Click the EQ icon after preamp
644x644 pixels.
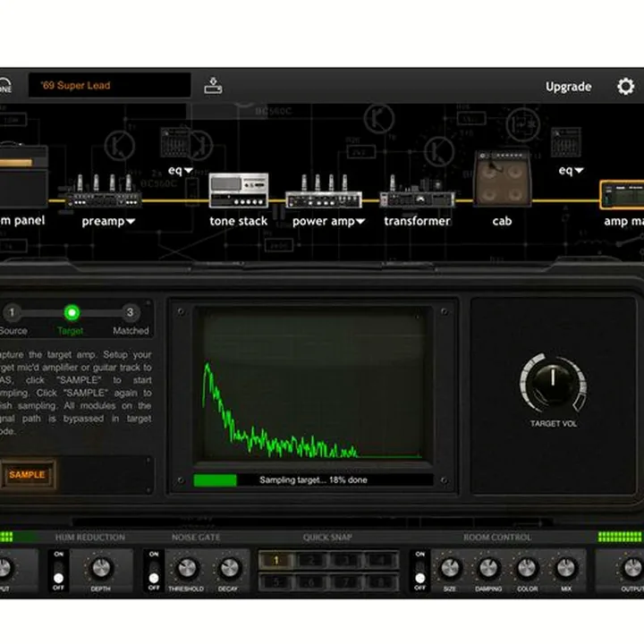(176, 142)
